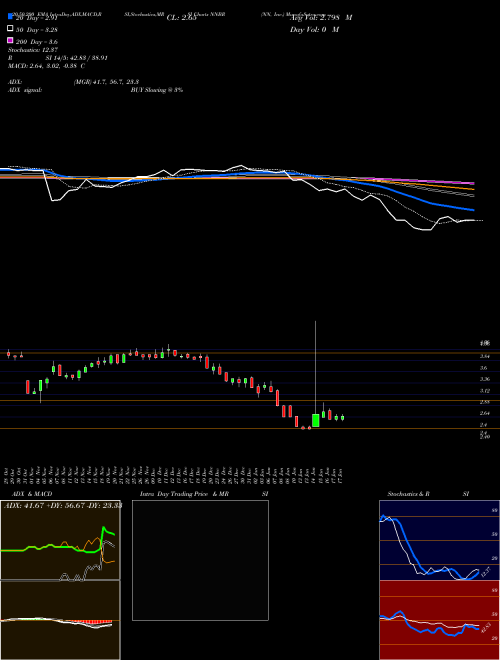Click the 'Stochastics & R' panel title

[x=408, y=494]
